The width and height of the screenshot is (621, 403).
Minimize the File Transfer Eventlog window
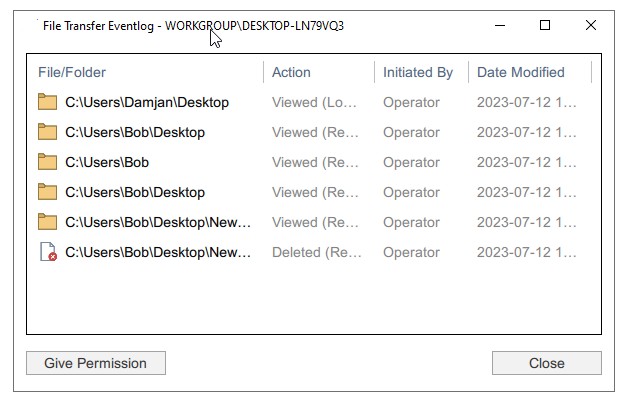tap(499, 25)
